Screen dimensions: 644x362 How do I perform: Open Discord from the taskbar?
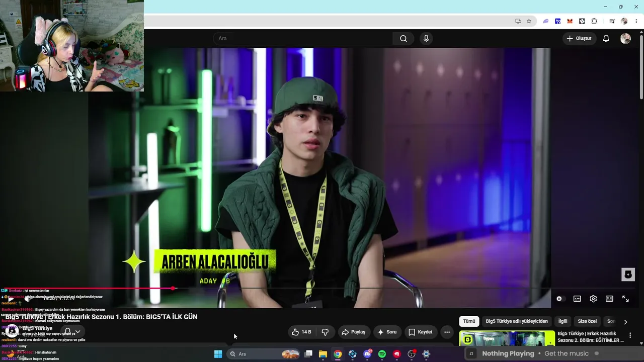pos(367,354)
